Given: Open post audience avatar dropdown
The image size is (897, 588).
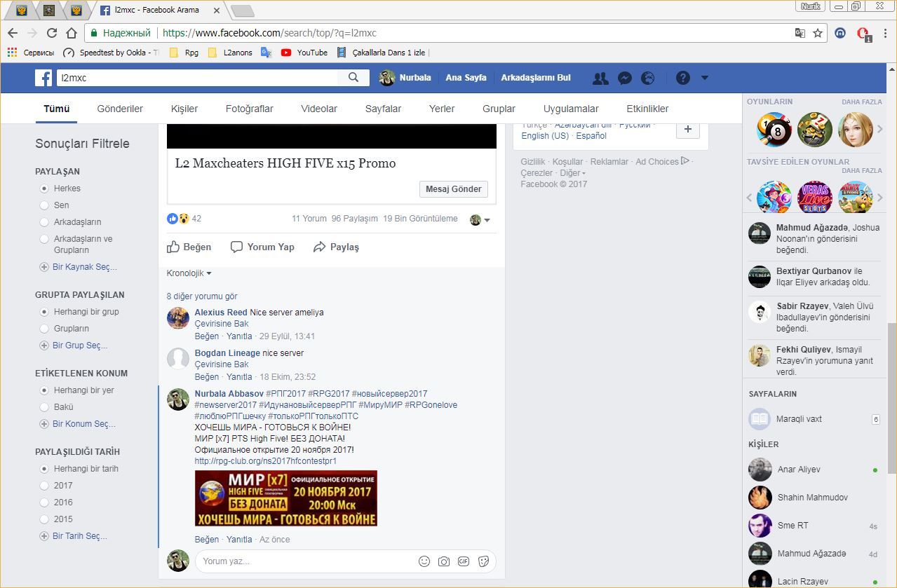Looking at the screenshot, I should coord(480,220).
